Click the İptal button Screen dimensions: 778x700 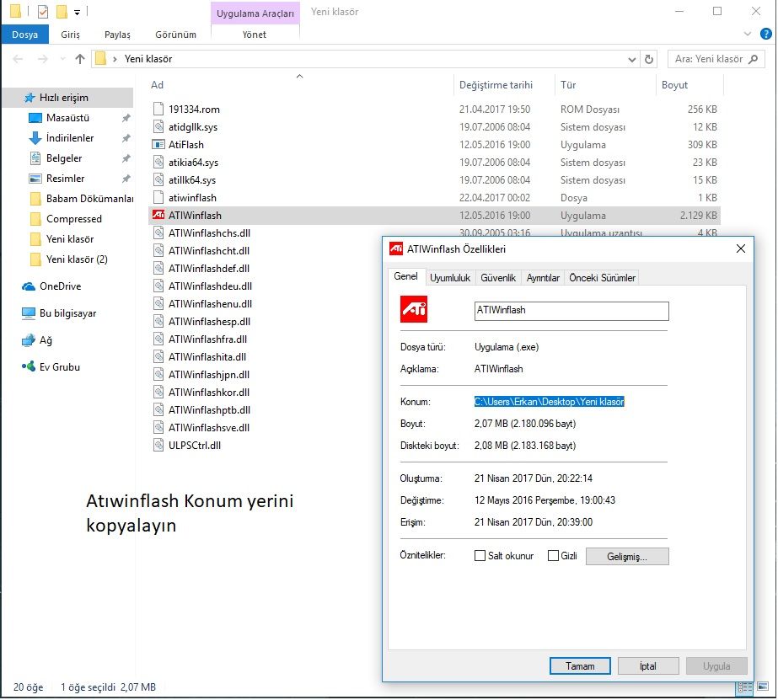click(x=648, y=666)
